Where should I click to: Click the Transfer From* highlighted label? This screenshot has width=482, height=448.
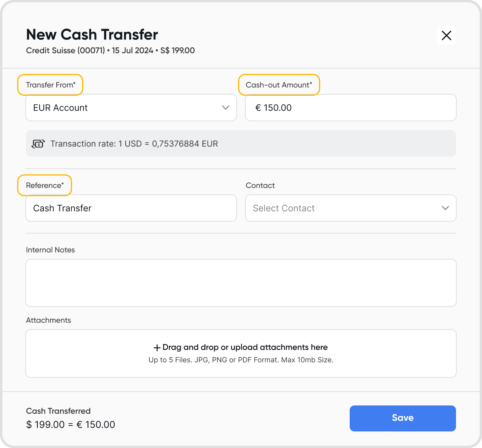pyautogui.click(x=50, y=85)
